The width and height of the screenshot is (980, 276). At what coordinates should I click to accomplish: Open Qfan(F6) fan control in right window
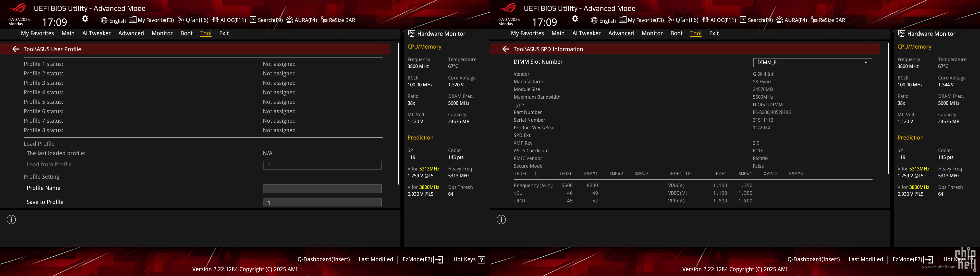(683, 20)
